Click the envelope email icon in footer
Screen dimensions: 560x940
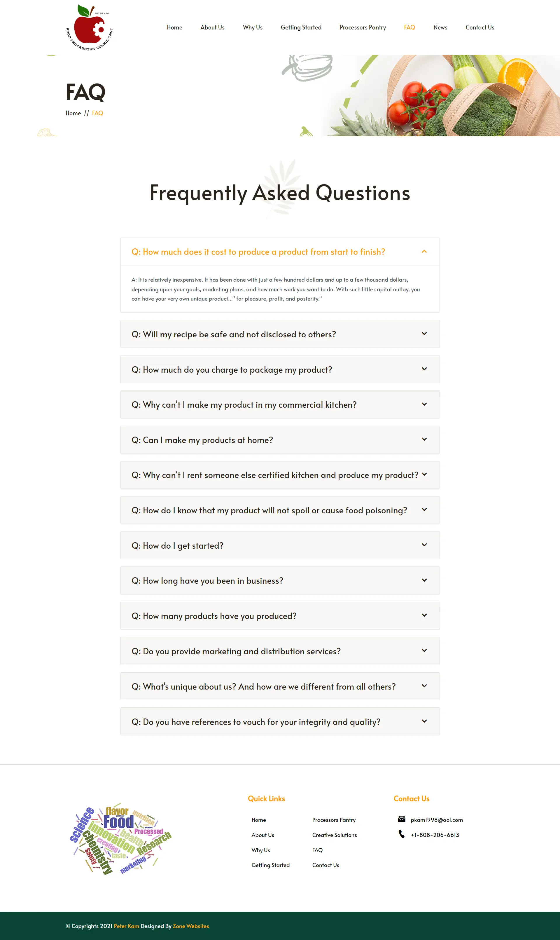pos(402,819)
